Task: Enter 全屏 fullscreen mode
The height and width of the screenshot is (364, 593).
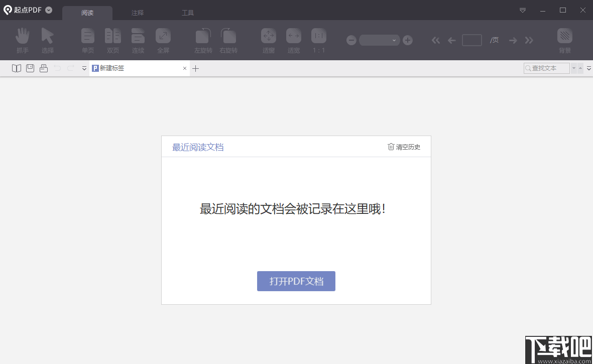Action: (163, 40)
